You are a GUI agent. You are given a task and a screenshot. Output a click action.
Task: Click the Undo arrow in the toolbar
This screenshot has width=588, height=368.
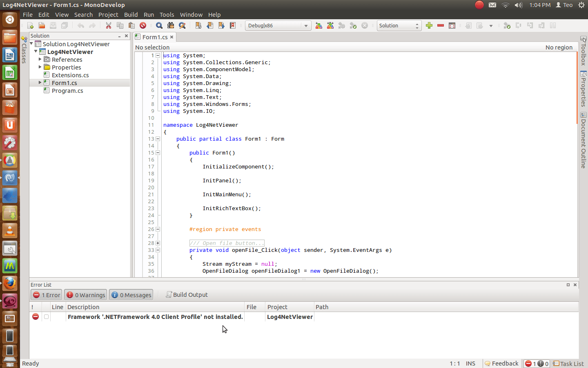point(81,25)
